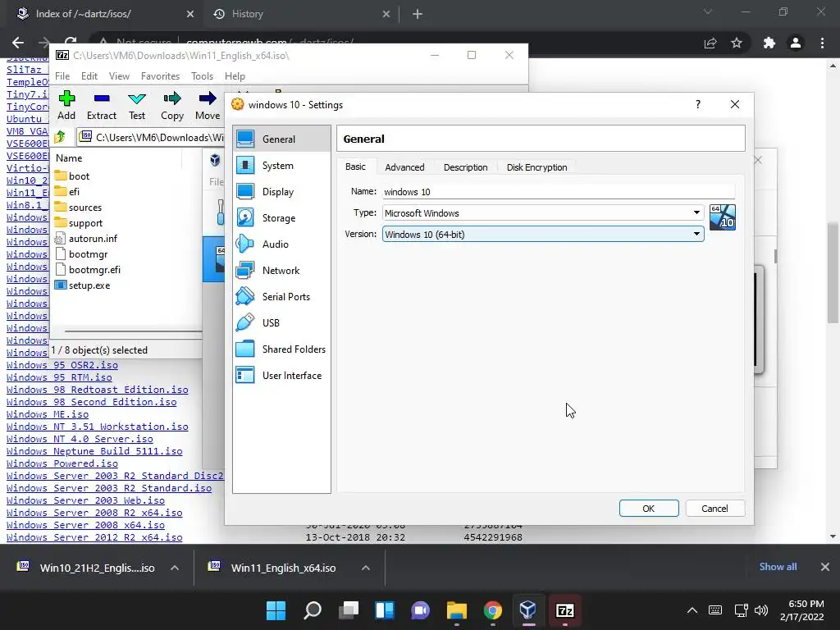
Task: Open the System settings category
Action: [282, 166]
